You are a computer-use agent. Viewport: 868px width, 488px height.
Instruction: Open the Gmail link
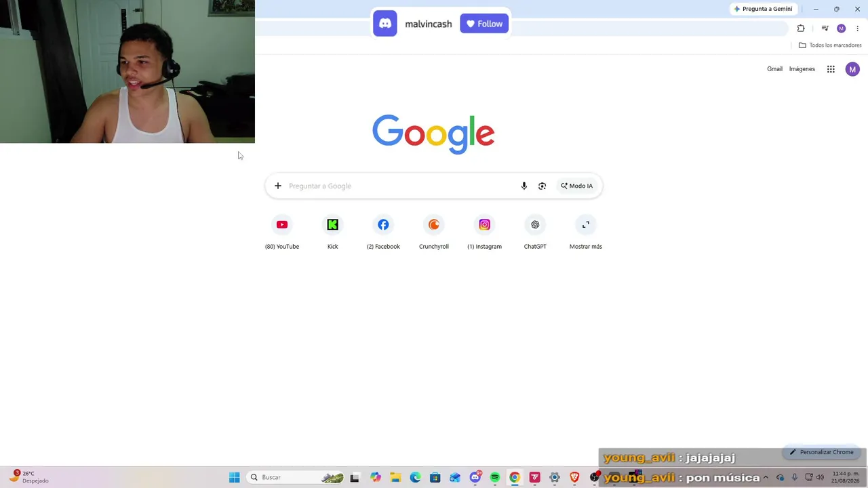click(774, 69)
